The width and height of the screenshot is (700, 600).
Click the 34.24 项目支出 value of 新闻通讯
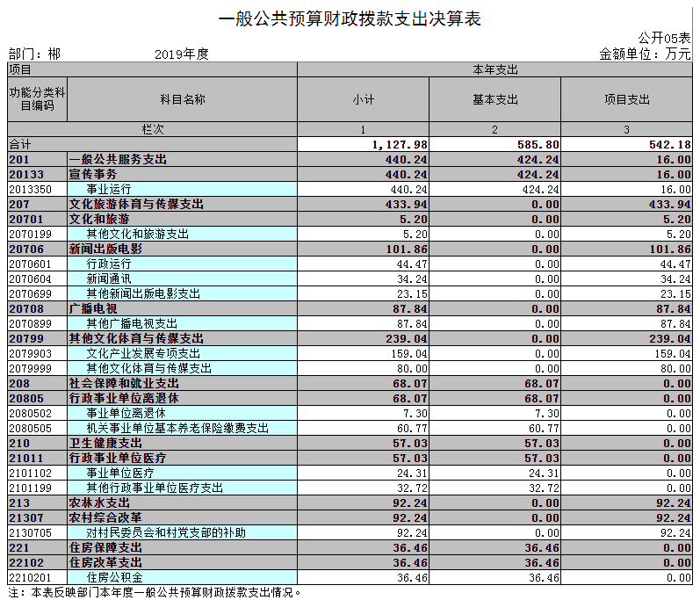point(675,279)
